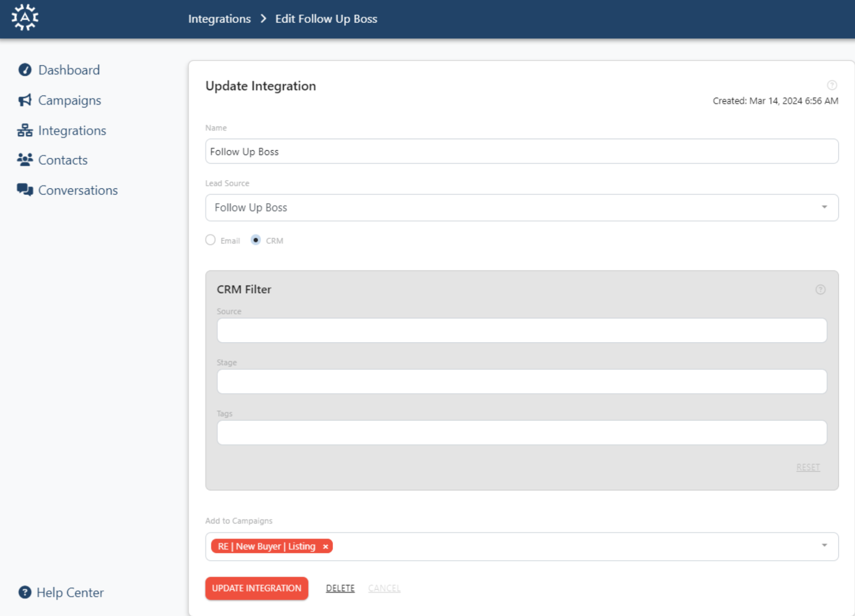855x616 pixels.
Task: Click the Tags filter input field
Action: coord(522,433)
